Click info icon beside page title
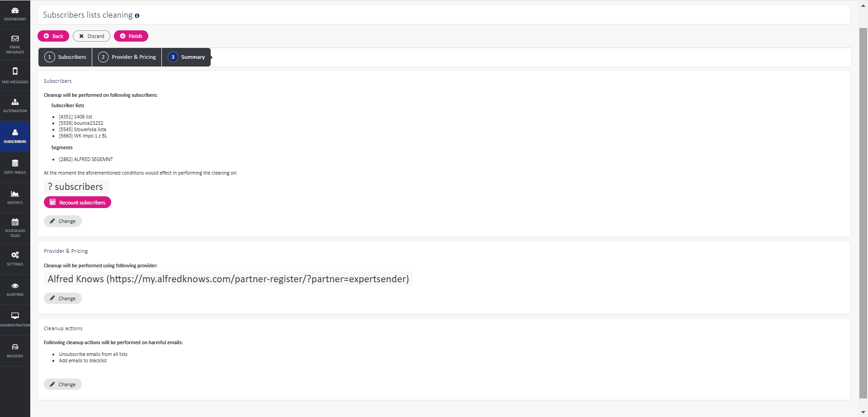Screen dimensions: 868x417 click(137, 16)
